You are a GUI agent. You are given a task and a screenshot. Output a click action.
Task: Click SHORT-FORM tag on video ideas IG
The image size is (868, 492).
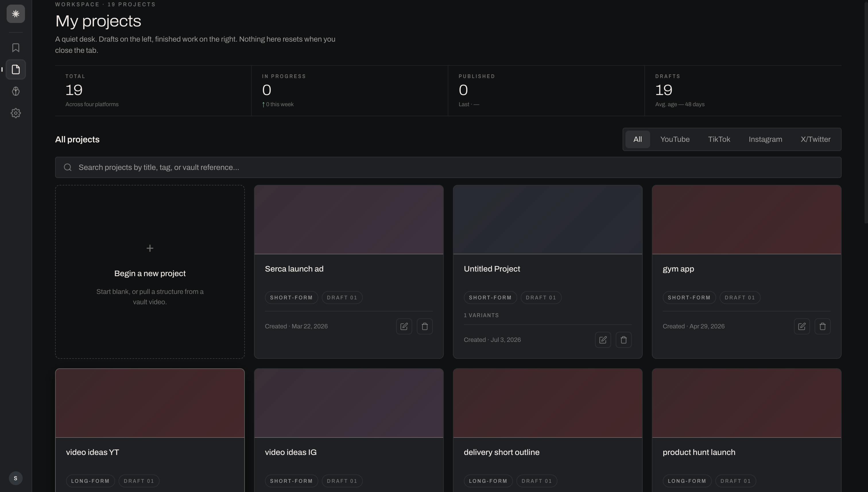pos(291,481)
